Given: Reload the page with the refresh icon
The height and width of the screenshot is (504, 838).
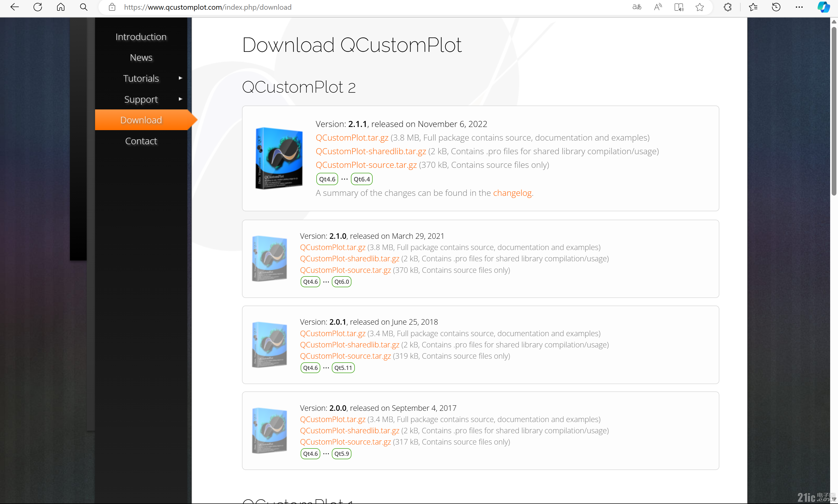Looking at the screenshot, I should pyautogui.click(x=38, y=7).
